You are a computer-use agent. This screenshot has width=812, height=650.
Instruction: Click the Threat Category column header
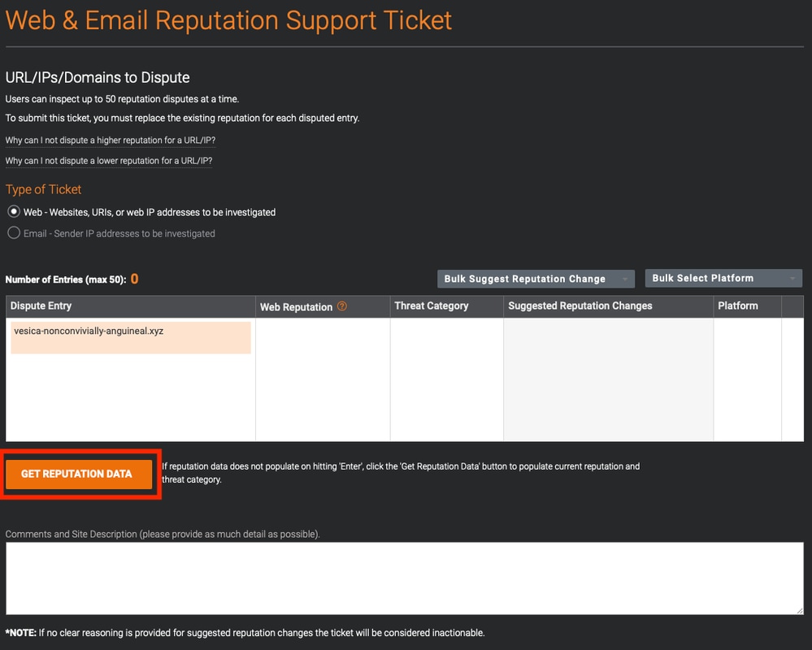[x=447, y=306]
